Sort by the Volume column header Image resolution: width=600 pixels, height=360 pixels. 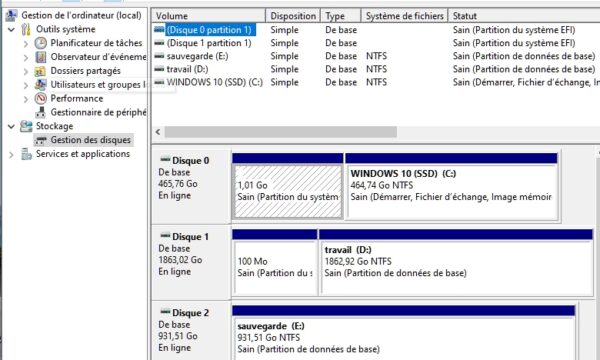coord(209,16)
